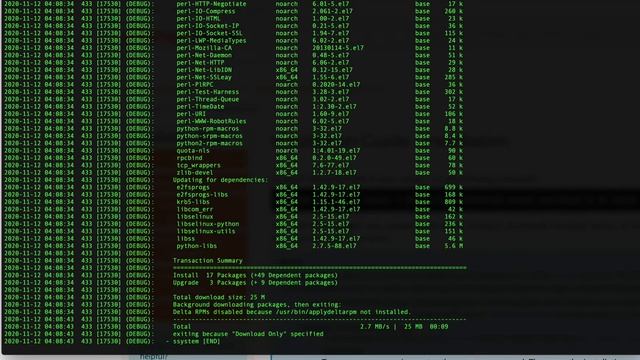The height and width of the screenshot is (360, 640).
Task: Select the 'perl-URI' package name
Action: (191, 114)
